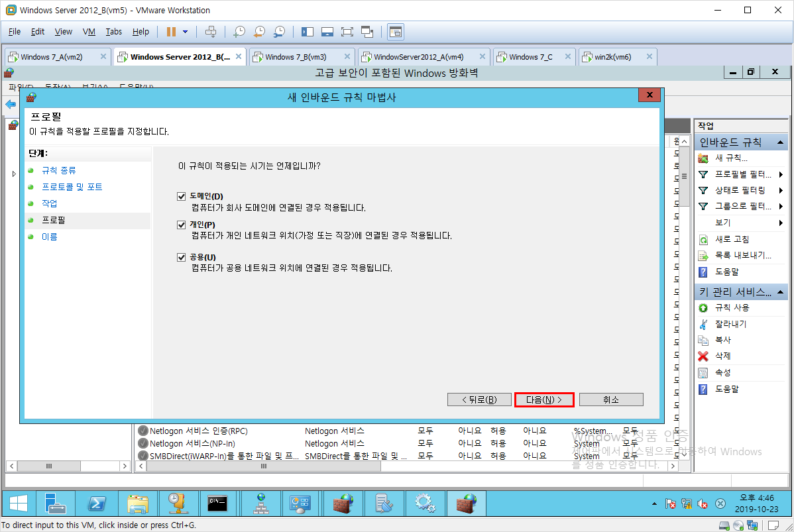Toggle the VMware library sidebar icon
This screenshot has width=794, height=532.
308,32
